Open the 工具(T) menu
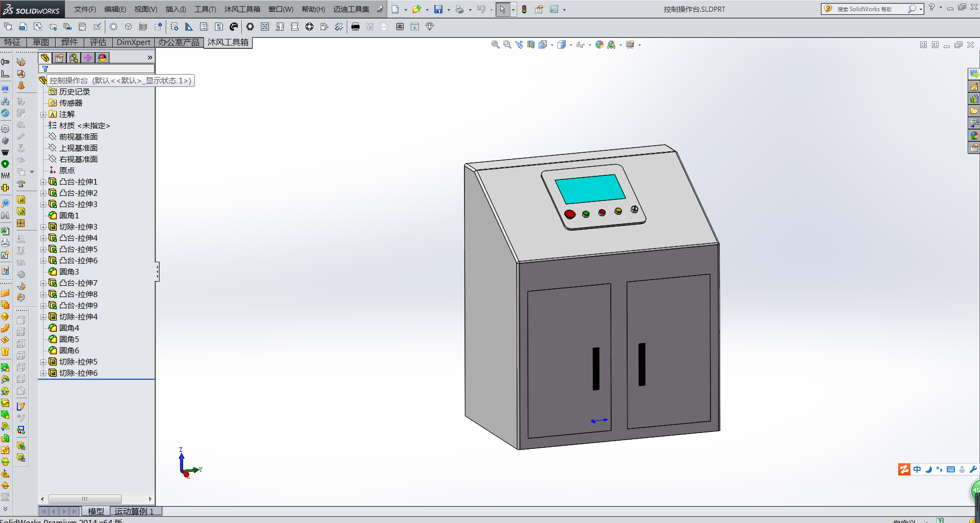 pyautogui.click(x=205, y=9)
